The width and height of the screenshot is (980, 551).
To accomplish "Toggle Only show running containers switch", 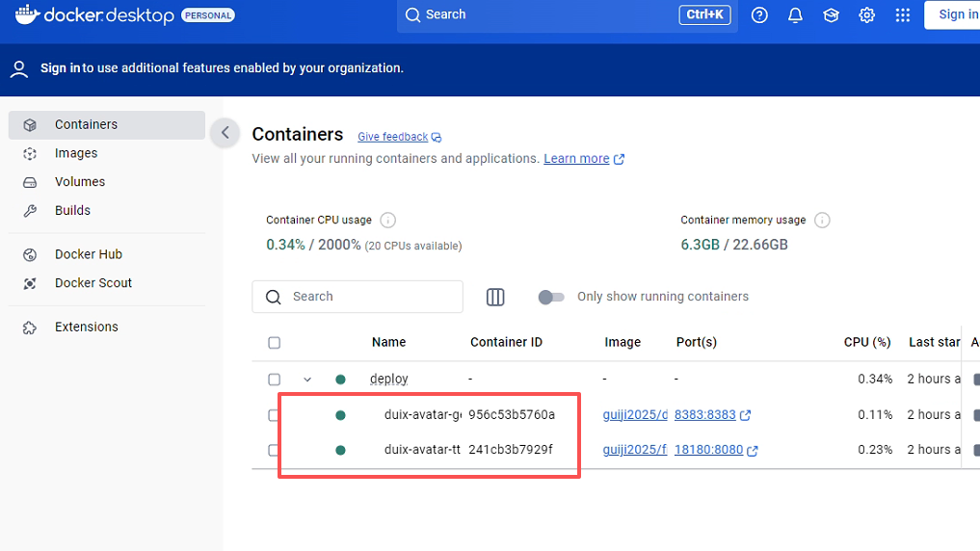I will coord(550,297).
